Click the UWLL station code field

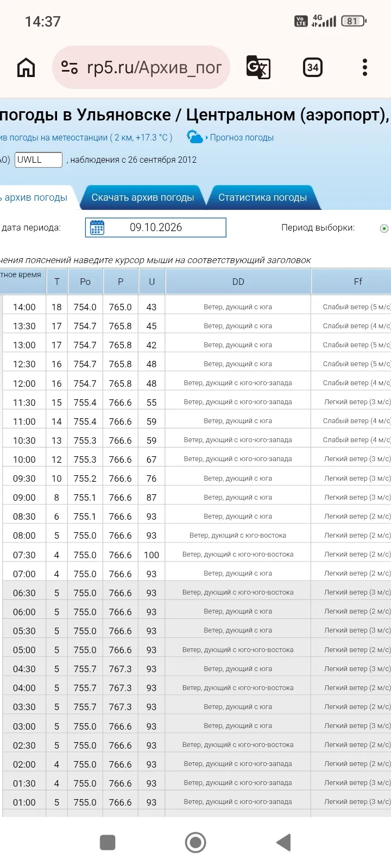39,159
